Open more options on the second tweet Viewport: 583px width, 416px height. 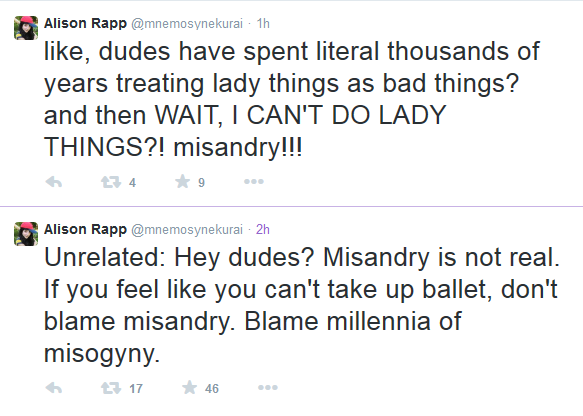(268, 387)
